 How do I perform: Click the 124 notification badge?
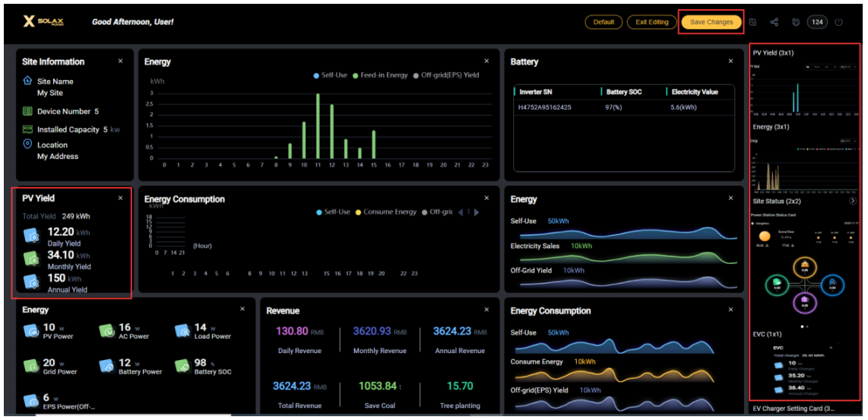[x=817, y=22]
